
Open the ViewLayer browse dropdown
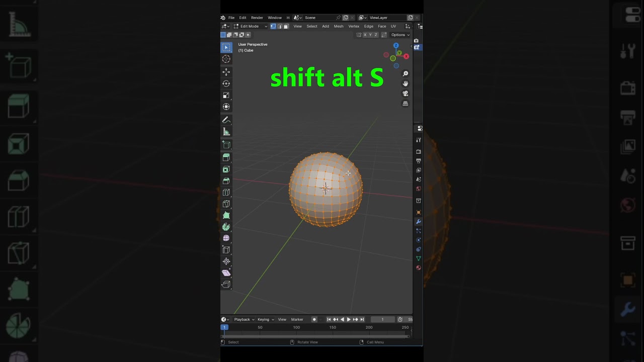coord(362,18)
